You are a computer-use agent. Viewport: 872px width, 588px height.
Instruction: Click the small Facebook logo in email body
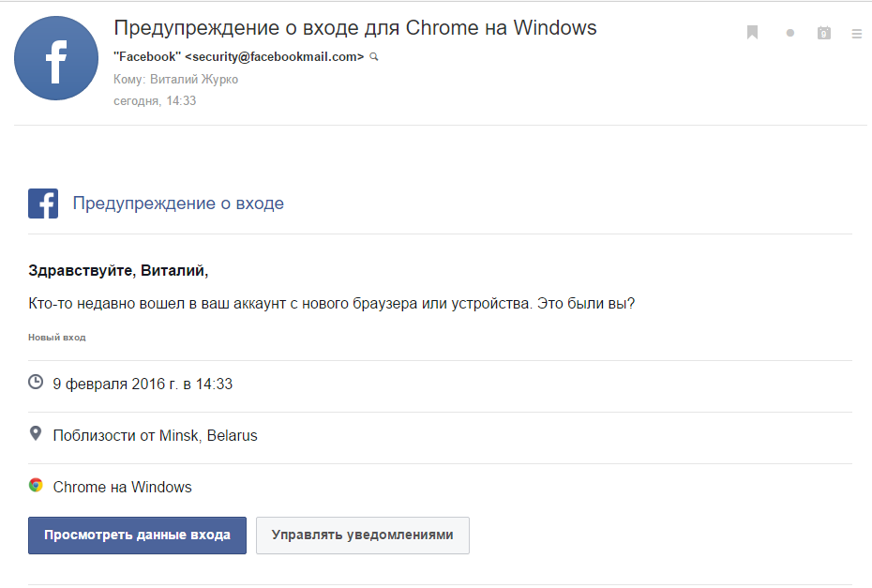pos(43,204)
